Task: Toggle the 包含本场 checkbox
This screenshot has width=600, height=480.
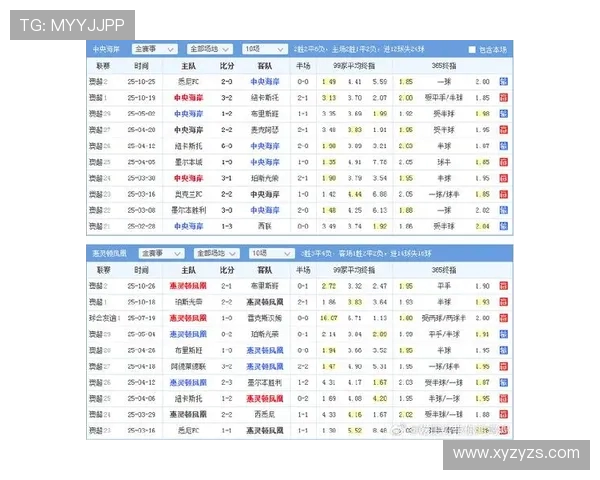Action: pyautogui.click(x=472, y=50)
